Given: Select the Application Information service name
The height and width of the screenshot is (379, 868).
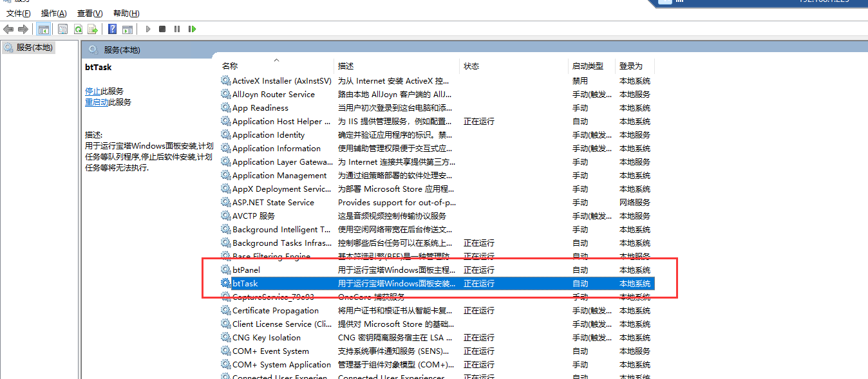Looking at the screenshot, I should 276,149.
